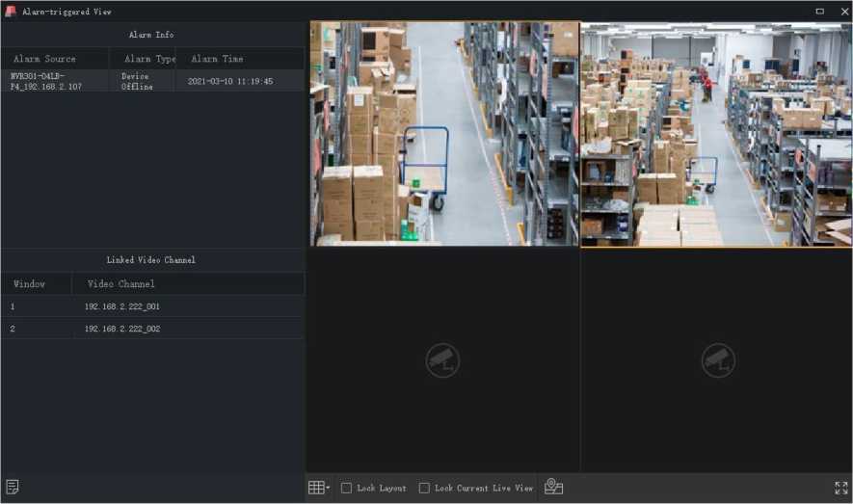Click the Alarm-triggered View app icon
Viewport: 853px width, 504px height.
point(11,12)
